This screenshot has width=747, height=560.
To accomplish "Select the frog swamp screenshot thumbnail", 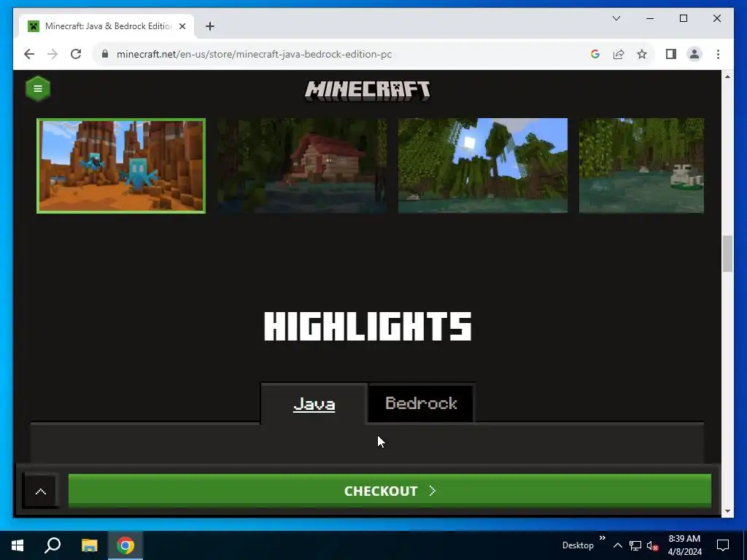I will point(641,166).
